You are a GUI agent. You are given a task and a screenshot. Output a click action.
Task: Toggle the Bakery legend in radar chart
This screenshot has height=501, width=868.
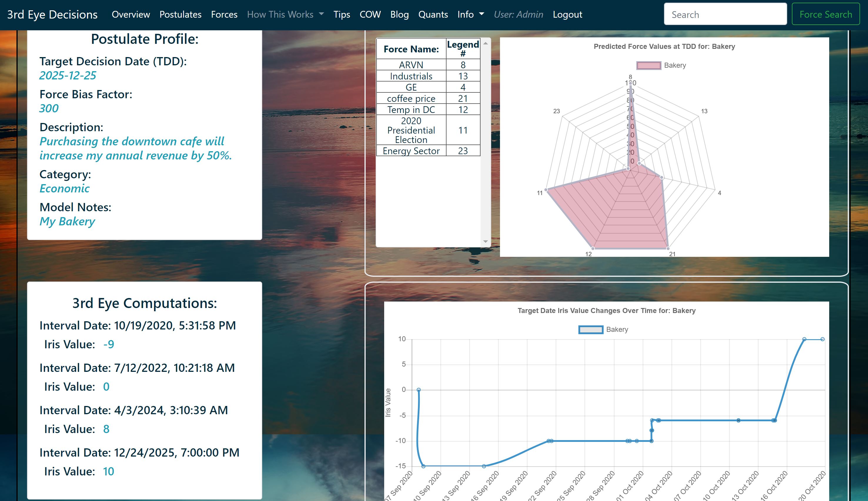point(661,65)
